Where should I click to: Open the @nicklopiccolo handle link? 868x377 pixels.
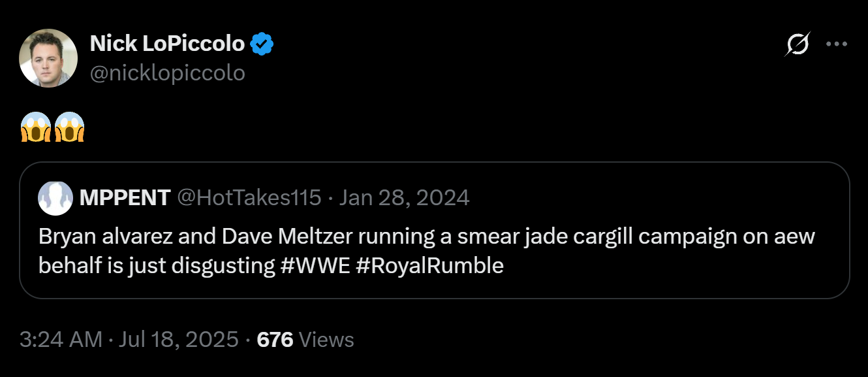(x=167, y=73)
